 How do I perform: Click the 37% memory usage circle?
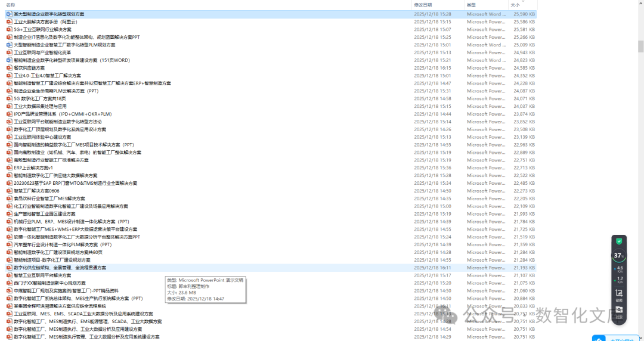tap(619, 256)
